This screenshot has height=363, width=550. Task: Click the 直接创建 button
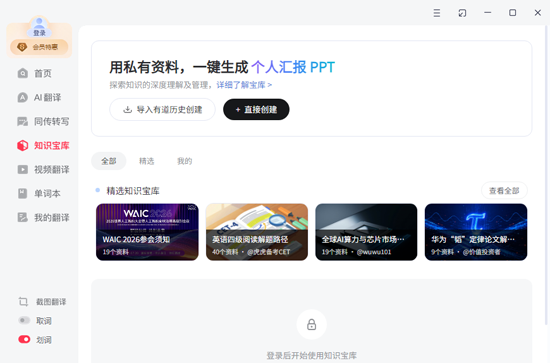tap(256, 109)
